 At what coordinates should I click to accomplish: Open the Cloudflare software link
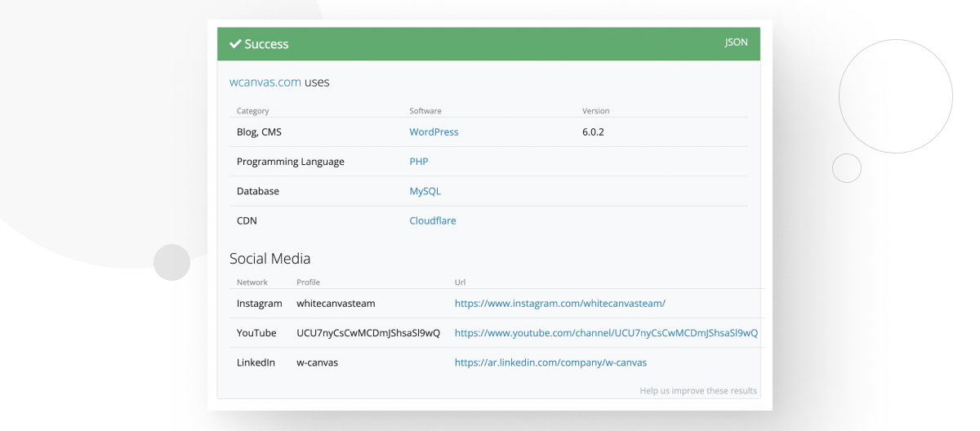pyautogui.click(x=433, y=220)
